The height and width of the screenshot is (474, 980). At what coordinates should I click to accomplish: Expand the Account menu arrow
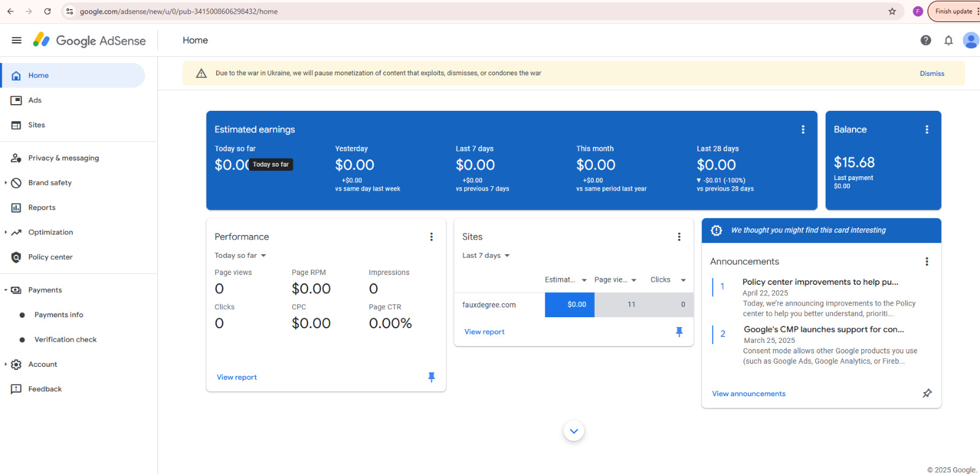6,364
